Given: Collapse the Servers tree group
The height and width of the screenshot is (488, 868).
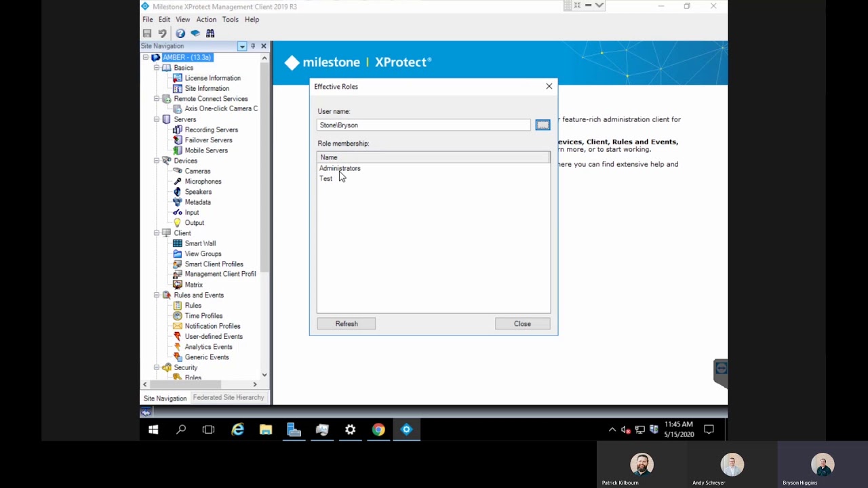Looking at the screenshot, I should coord(157,119).
